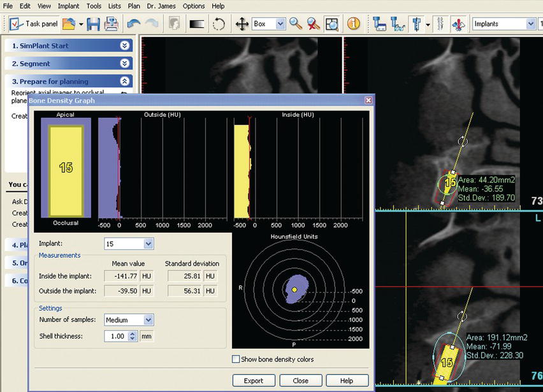Increase shell thickness with stepper arrow
This screenshot has width=543, height=392.
(x=132, y=333)
